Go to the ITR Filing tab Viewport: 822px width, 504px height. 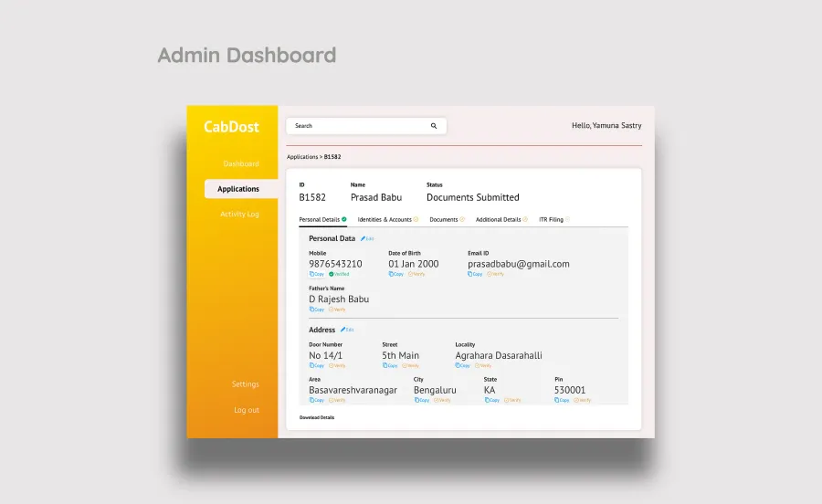pyautogui.click(x=554, y=219)
